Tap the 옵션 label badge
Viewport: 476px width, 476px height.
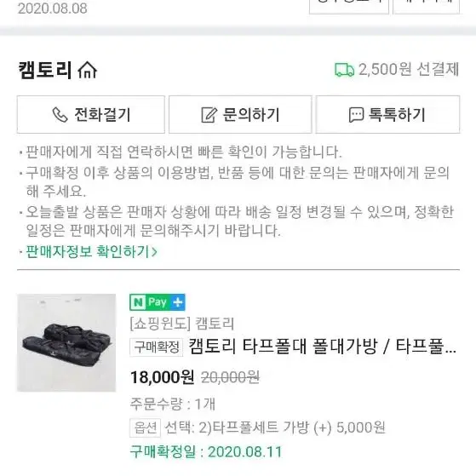click(145, 427)
